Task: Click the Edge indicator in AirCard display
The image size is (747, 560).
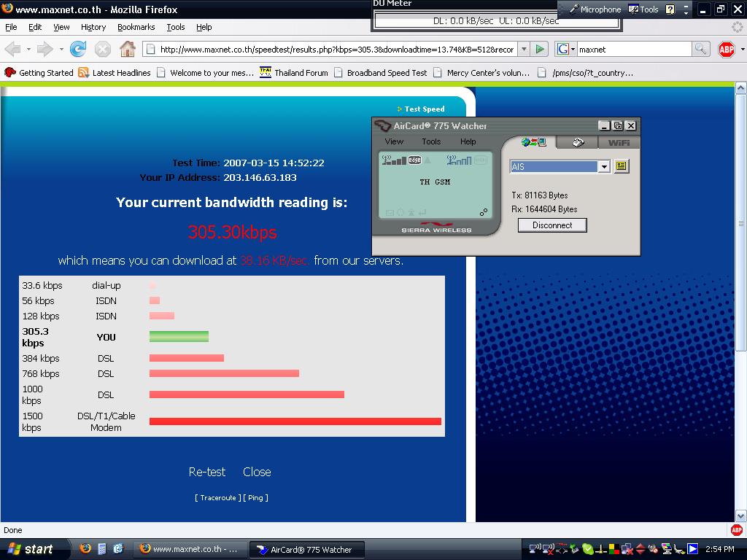Action: click(414, 160)
